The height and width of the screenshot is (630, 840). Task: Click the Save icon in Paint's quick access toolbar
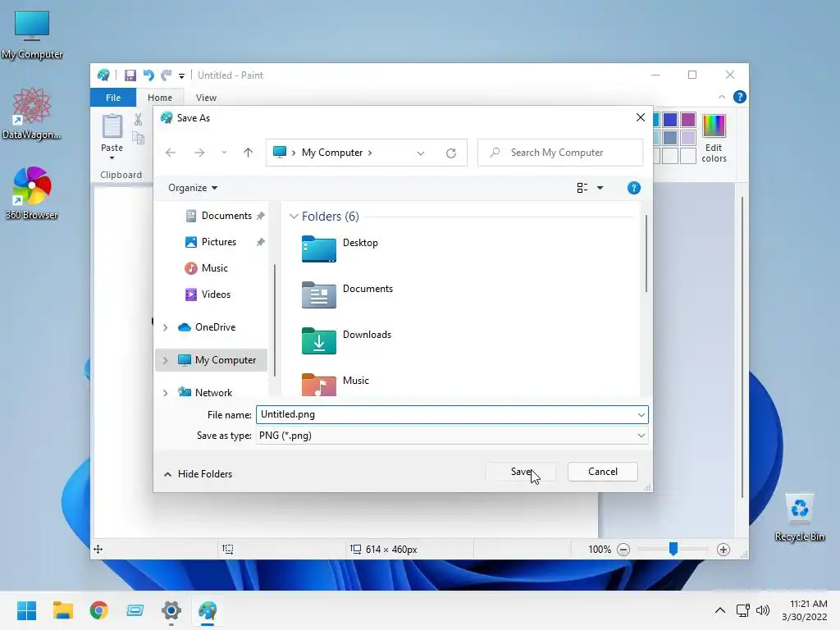[x=130, y=75]
